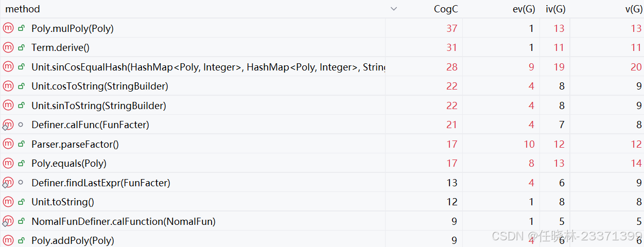
Task: Click method icon for Poly.equals(Poly)
Action: [x=8, y=163]
